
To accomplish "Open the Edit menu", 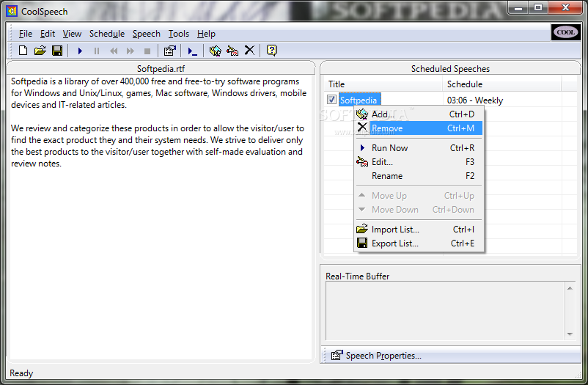I will (48, 34).
